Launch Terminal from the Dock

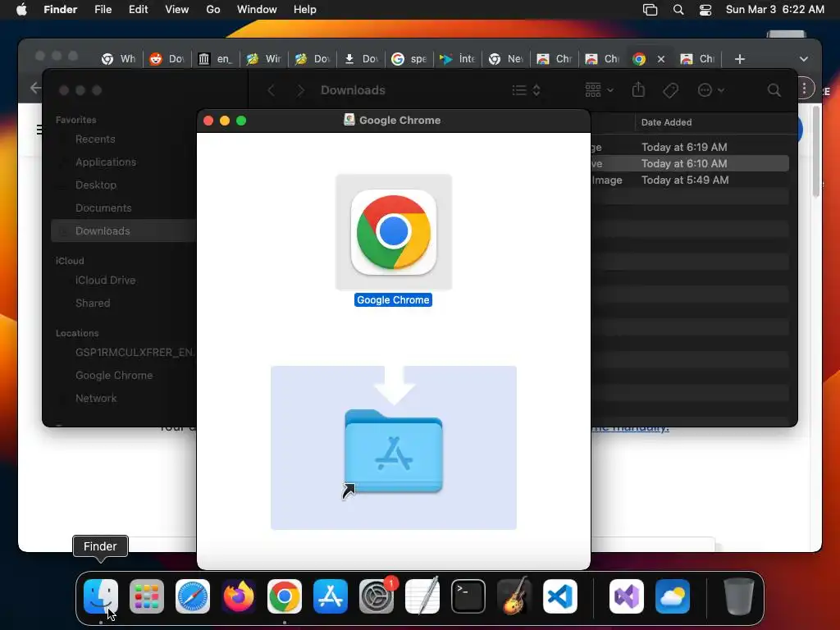click(x=468, y=596)
